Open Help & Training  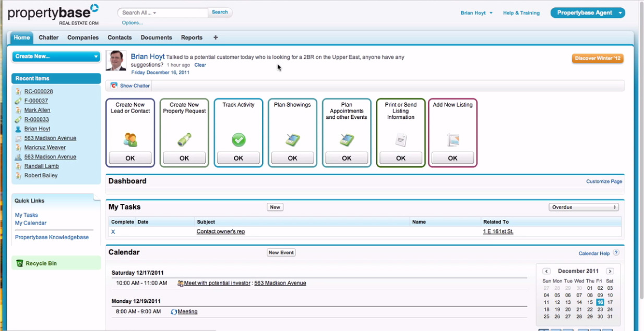click(521, 13)
